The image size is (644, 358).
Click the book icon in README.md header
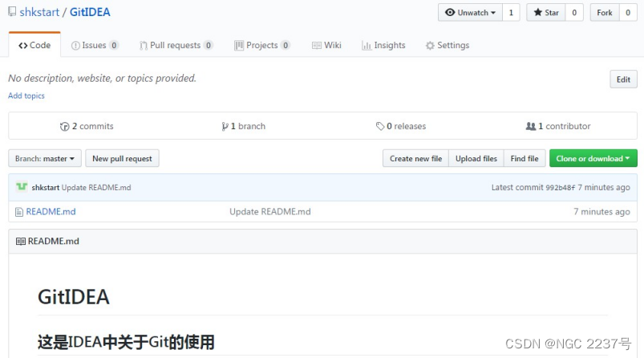pos(21,242)
